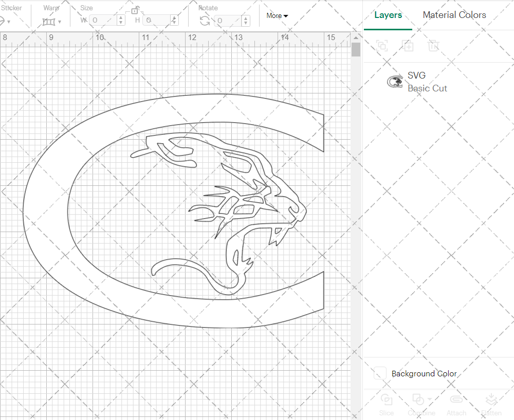Click the Group layers icon
Viewport: 514px width, 420px height.
(x=382, y=46)
